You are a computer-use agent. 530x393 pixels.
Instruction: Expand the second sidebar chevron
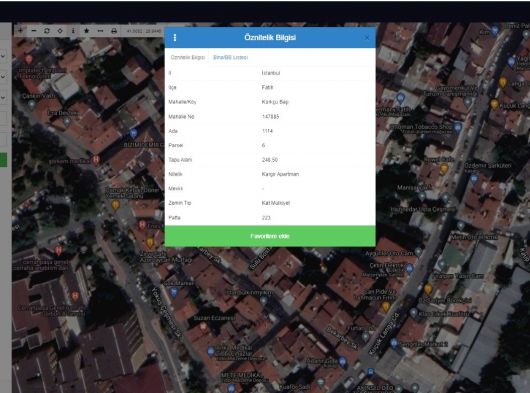pyautogui.click(x=3, y=77)
